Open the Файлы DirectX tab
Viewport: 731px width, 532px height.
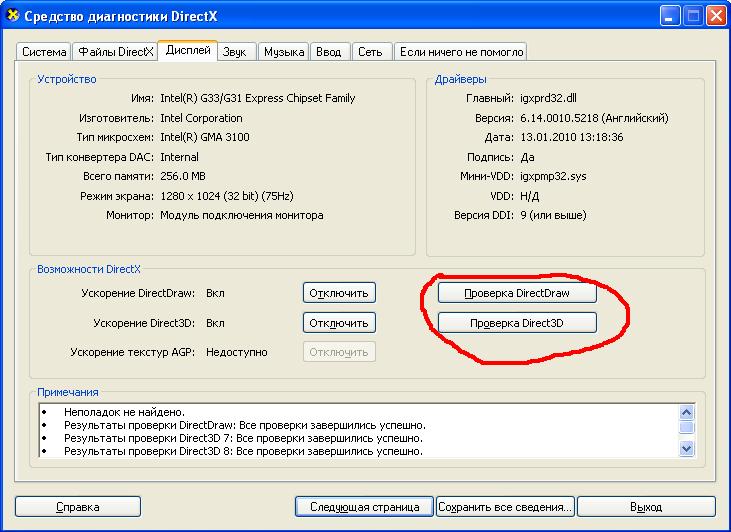point(116,52)
